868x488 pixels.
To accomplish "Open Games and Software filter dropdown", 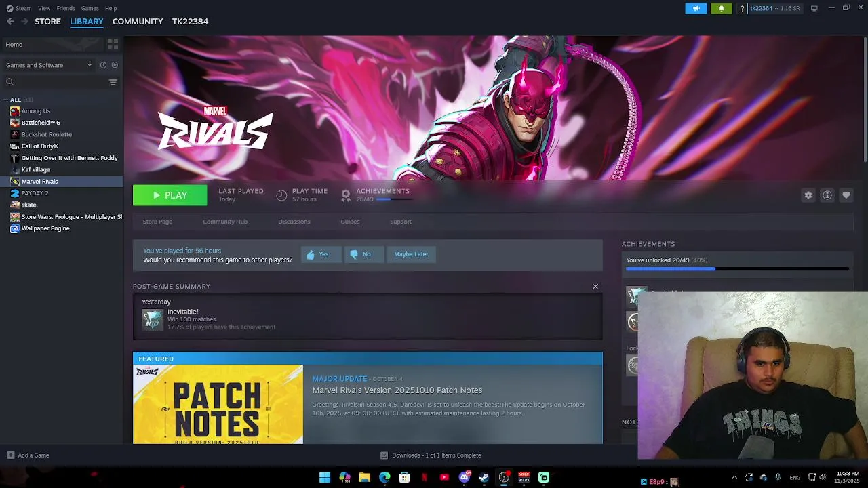I will tap(49, 65).
